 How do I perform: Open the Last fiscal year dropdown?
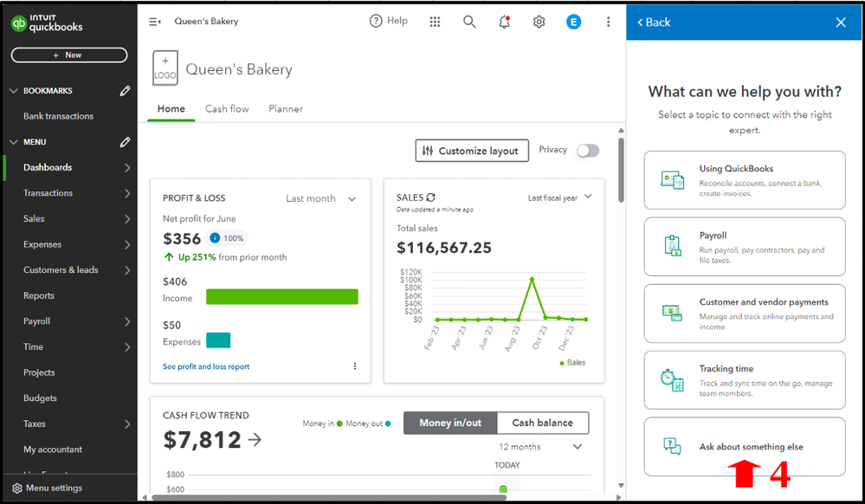559,197
